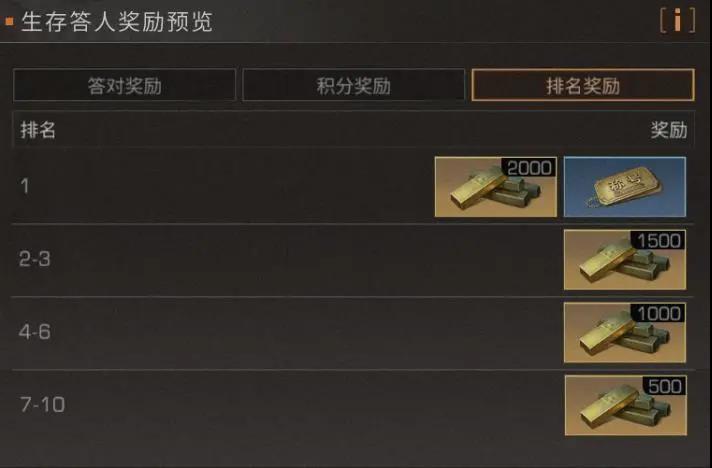Switch to the 答对奖励 tab
This screenshot has width=712, height=468.
tap(125, 85)
